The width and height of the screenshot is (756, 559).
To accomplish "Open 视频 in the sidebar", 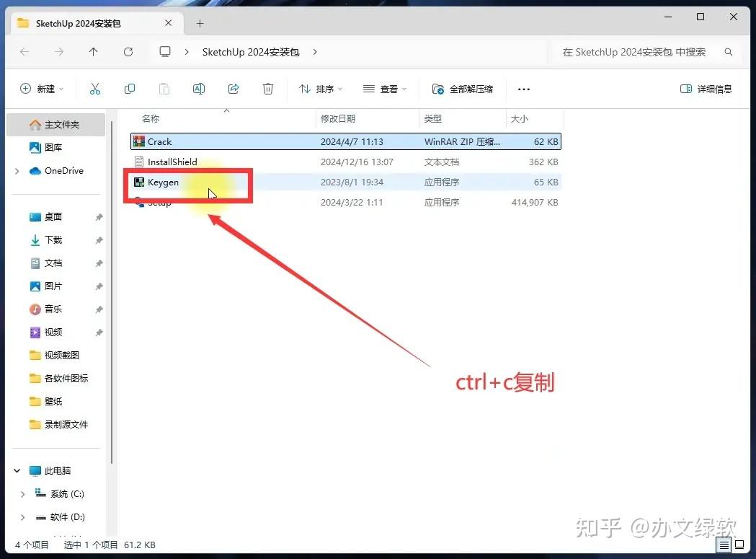I will [x=53, y=333].
